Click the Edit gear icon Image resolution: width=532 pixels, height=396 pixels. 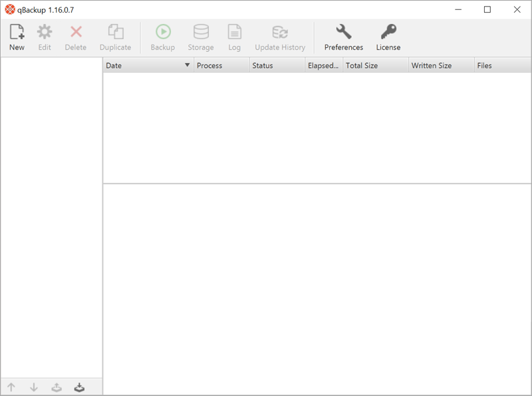[45, 32]
